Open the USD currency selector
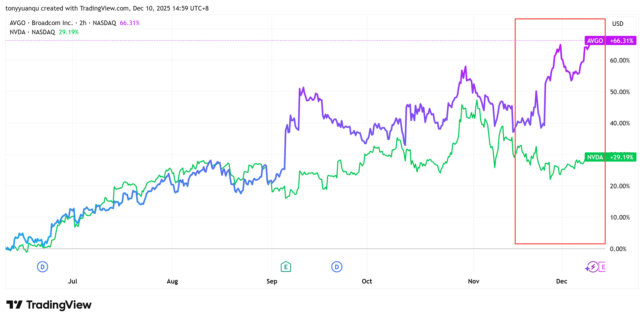 (x=618, y=24)
